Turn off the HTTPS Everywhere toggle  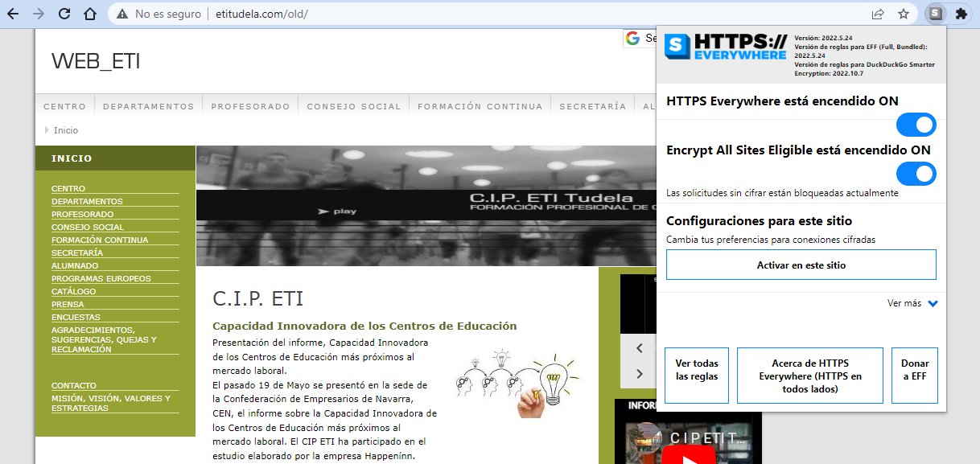click(916, 125)
